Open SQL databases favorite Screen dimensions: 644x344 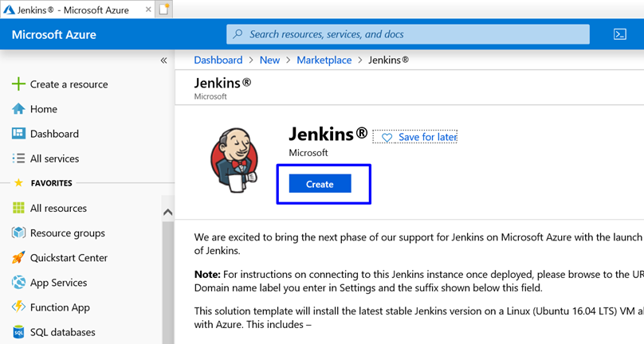pyautogui.click(x=62, y=332)
